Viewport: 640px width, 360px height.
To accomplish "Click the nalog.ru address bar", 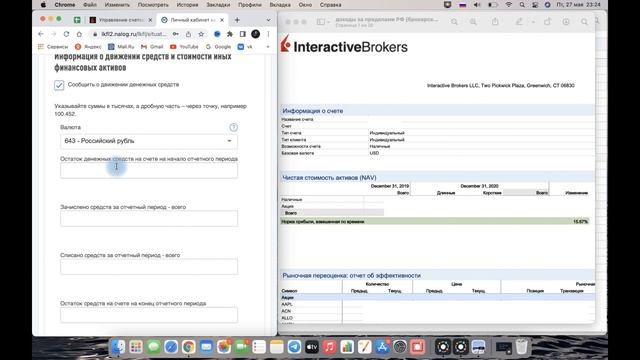I will point(135,34).
